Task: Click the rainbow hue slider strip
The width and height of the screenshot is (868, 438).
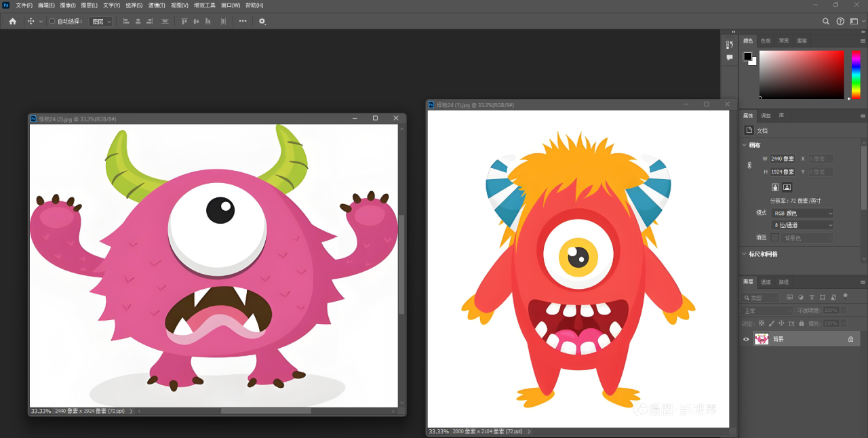Action: 856,75
